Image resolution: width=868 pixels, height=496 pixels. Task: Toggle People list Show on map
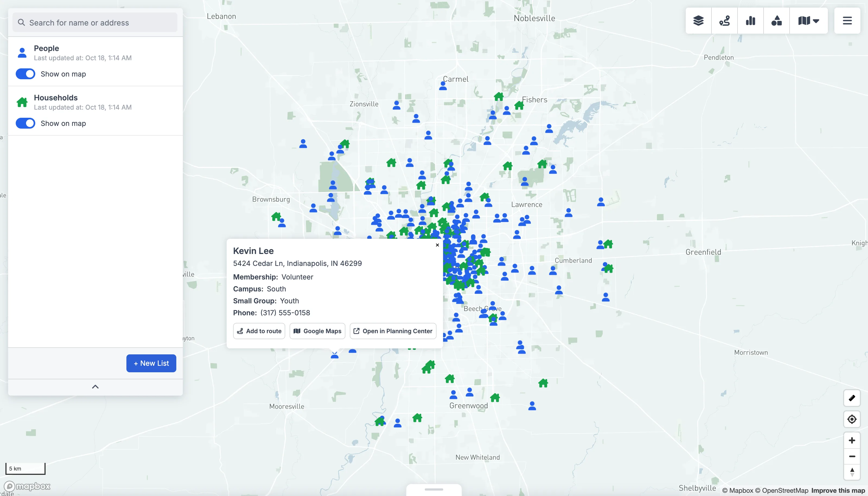click(x=25, y=74)
